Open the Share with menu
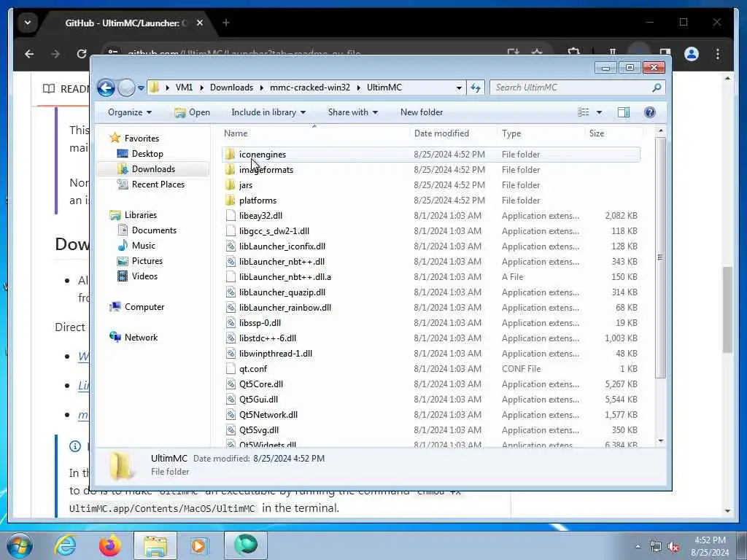This screenshot has width=747, height=560. pos(352,112)
